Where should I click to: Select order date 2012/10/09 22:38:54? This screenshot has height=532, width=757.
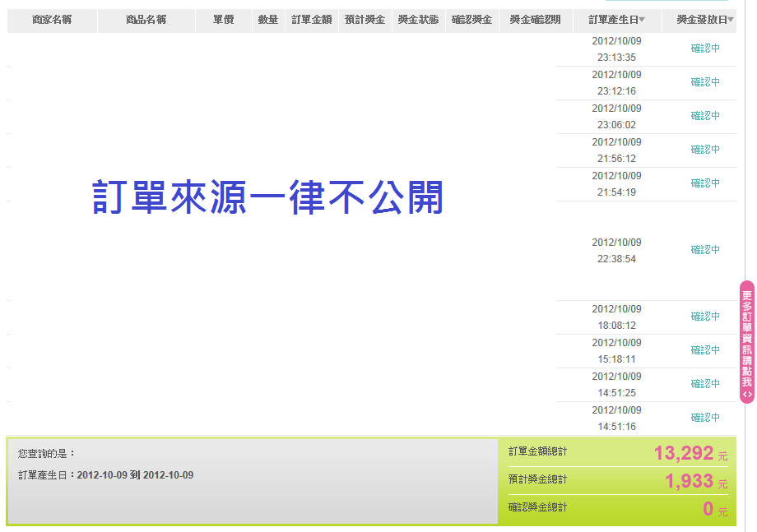click(x=616, y=251)
